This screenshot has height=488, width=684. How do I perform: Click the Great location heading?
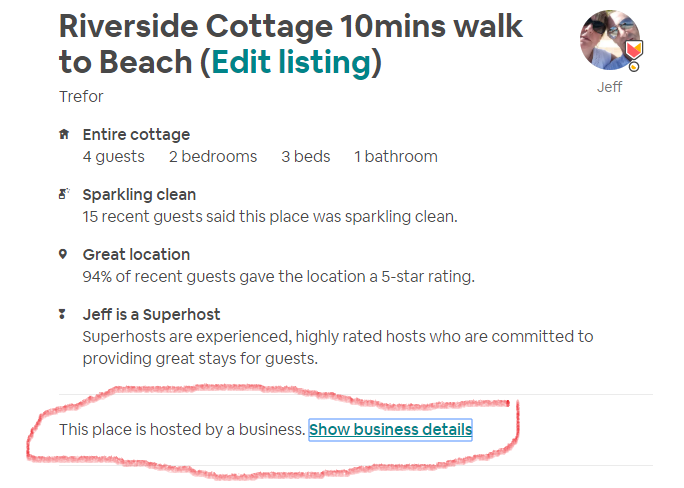point(136,254)
